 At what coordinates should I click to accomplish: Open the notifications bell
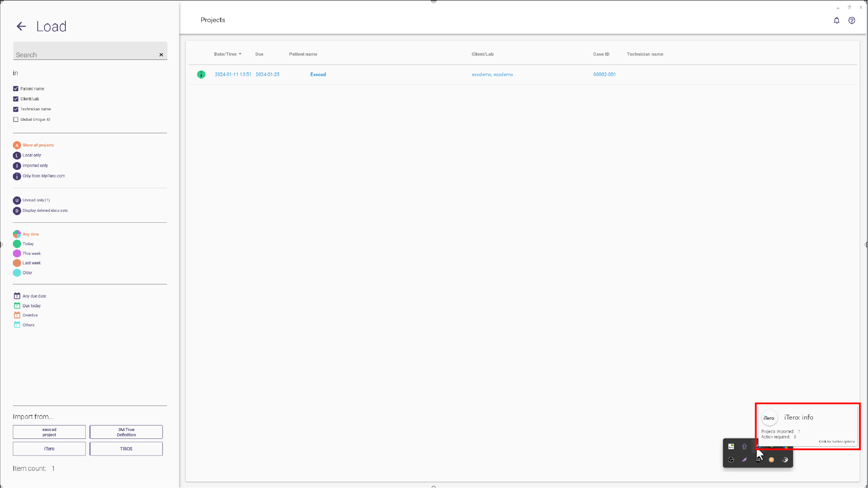tap(837, 20)
